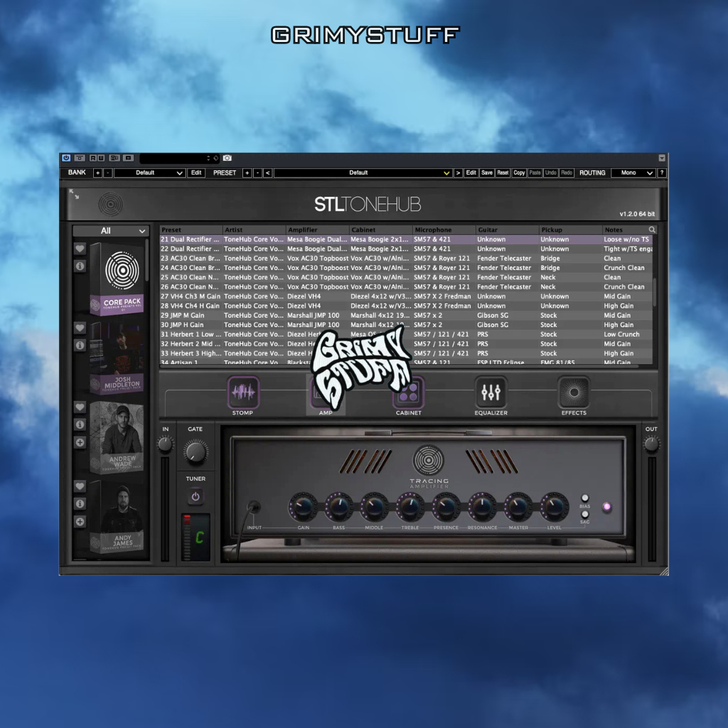The height and width of the screenshot is (728, 728).
Task: Toggle the amp purple power LED
Action: [606, 506]
